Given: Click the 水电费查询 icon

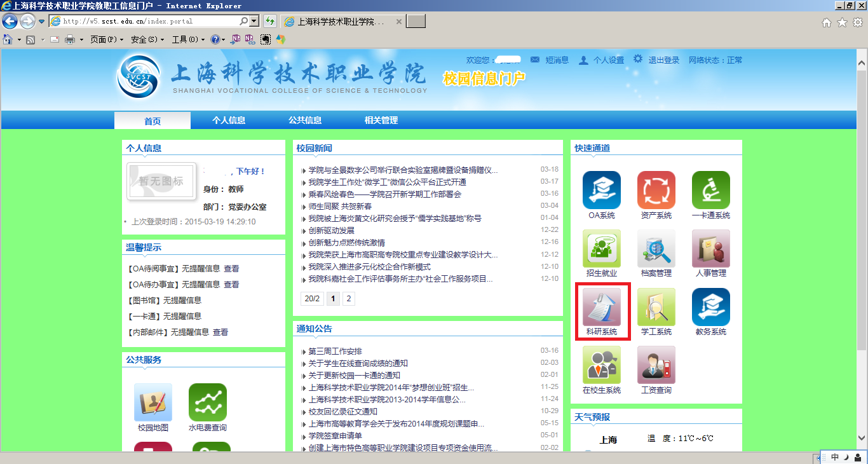Looking at the screenshot, I should (x=207, y=402).
